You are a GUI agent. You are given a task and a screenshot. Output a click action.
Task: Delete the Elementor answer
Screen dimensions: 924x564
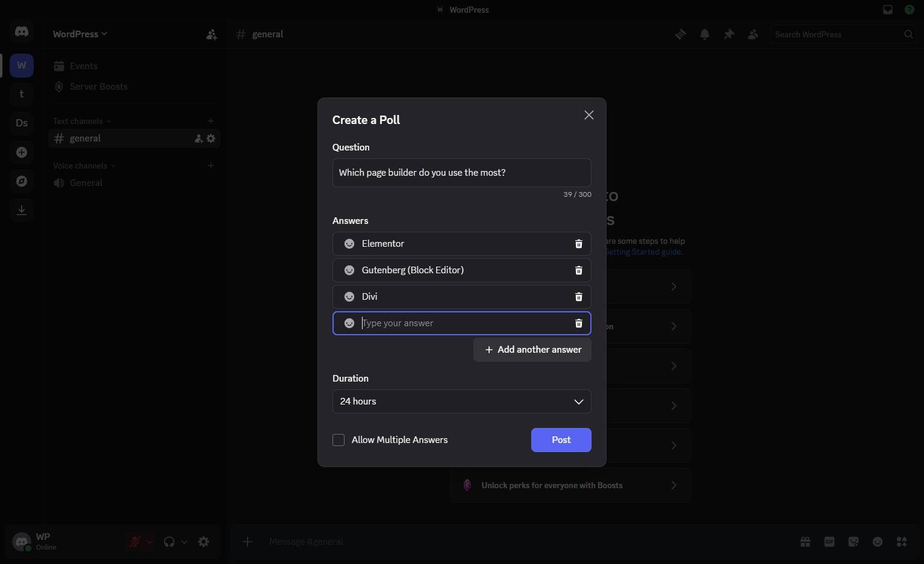[x=579, y=244]
